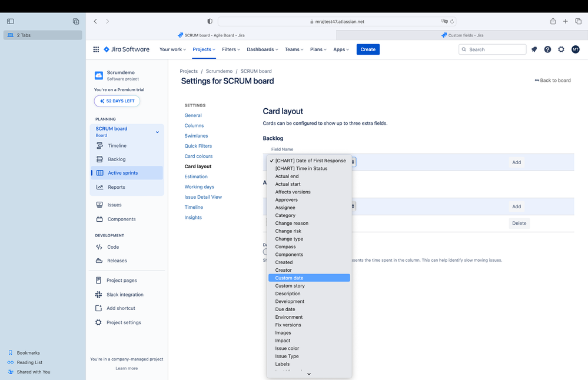This screenshot has height=380, width=588.
Task: Toggle Safari sidebar icon
Action: [11, 21]
